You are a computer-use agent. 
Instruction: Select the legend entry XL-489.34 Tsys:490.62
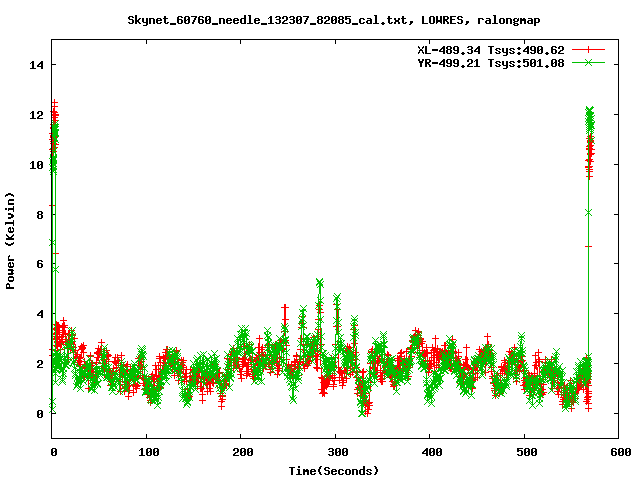point(491,50)
